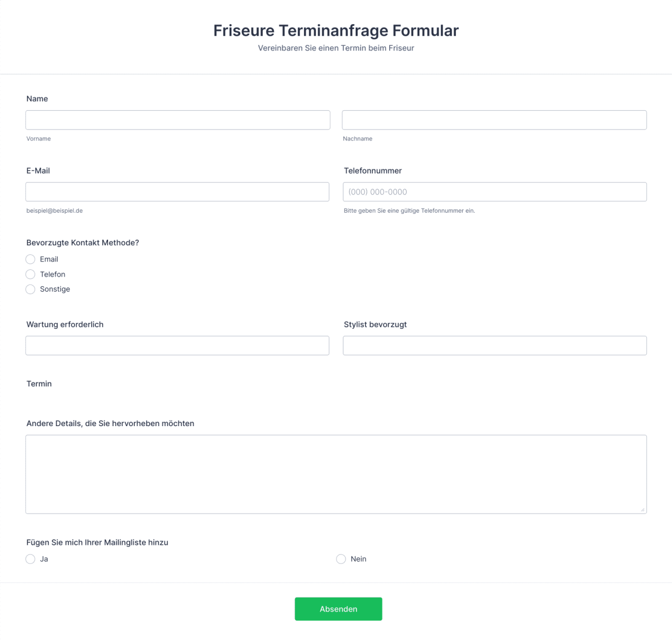Focus the Andere Details text area
Image resolution: width=672 pixels, height=640 pixels.
(336, 474)
